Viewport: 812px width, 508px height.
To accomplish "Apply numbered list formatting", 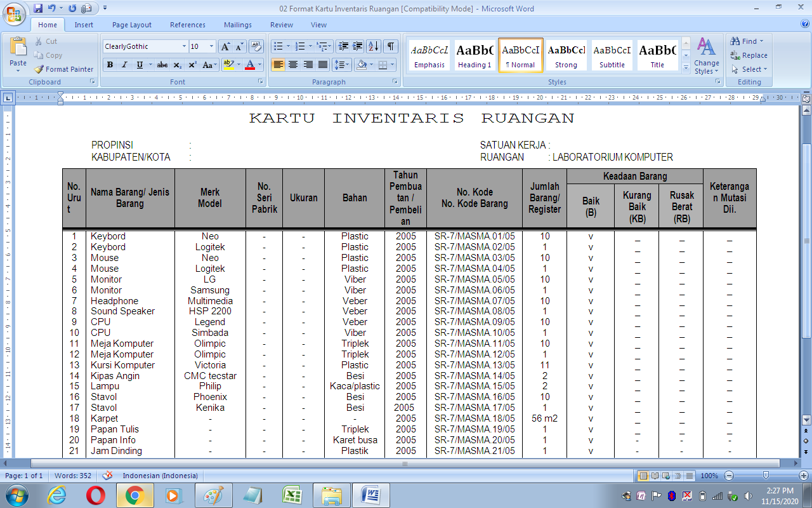I will [x=301, y=46].
